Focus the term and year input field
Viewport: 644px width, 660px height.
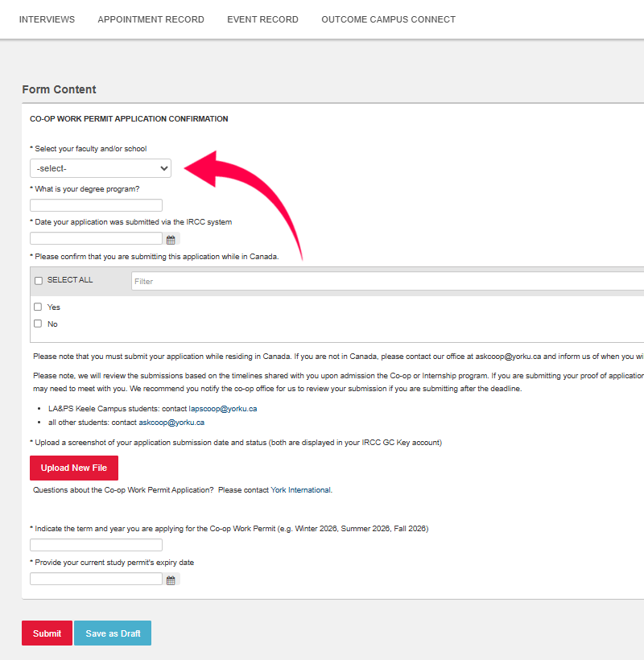(96, 545)
